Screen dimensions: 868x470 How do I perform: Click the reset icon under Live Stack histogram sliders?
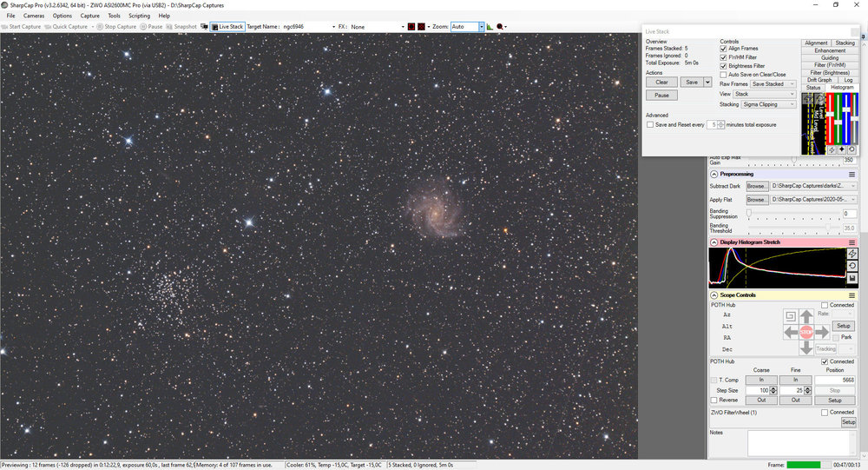(x=852, y=149)
